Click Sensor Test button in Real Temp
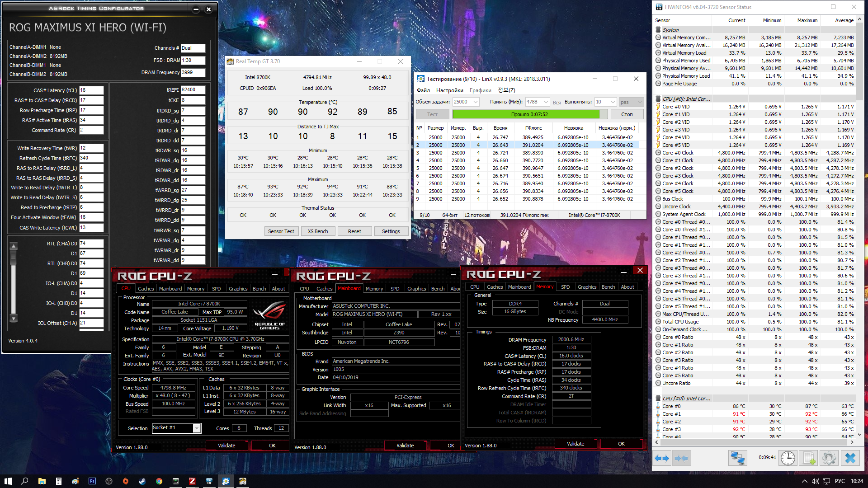 point(281,231)
